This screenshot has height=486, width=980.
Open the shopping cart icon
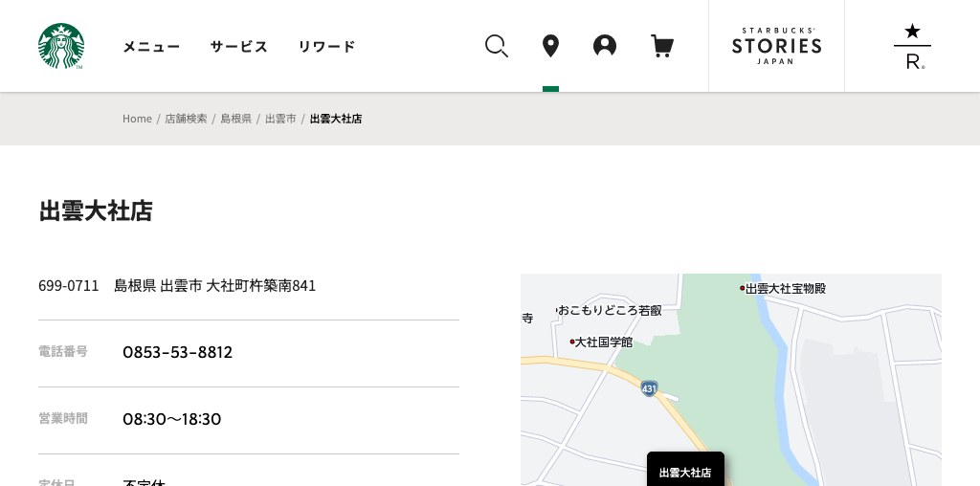[x=662, y=46]
